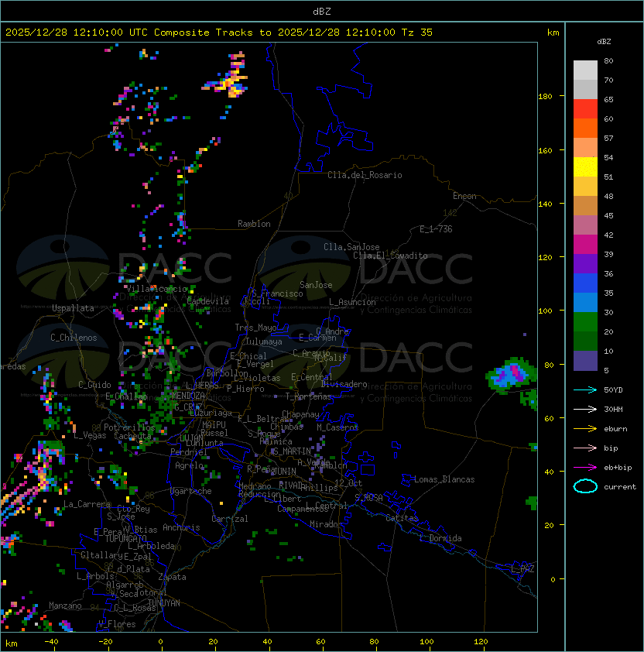This screenshot has width=644, height=652.
Task: Click the S_MARTIN label
Action: 292,451
